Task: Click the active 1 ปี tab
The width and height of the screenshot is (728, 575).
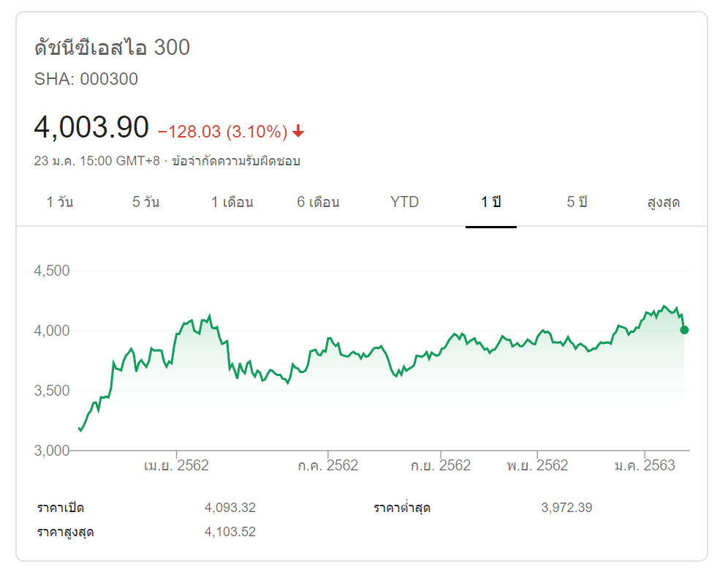Action: (491, 203)
